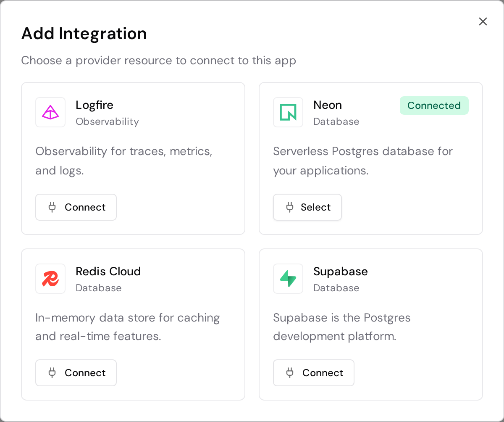The image size is (504, 422).
Task: Connect the Redis Cloud integration
Action: 76,373
